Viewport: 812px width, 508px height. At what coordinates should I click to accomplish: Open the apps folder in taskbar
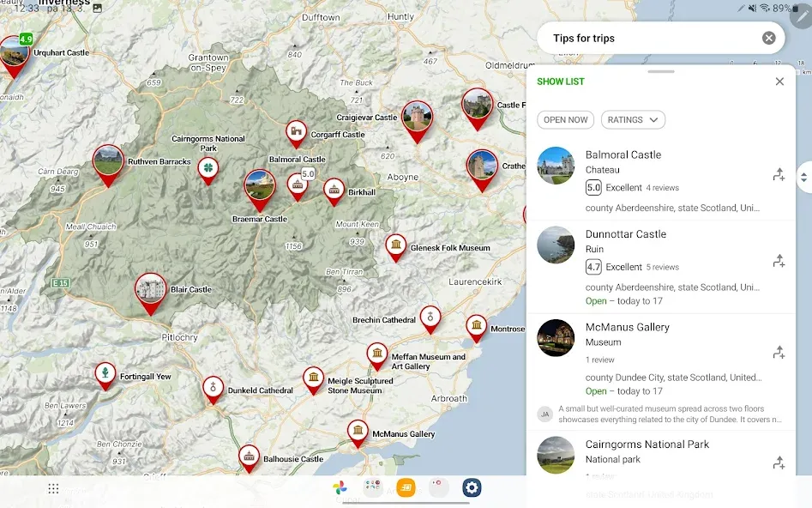(x=373, y=487)
